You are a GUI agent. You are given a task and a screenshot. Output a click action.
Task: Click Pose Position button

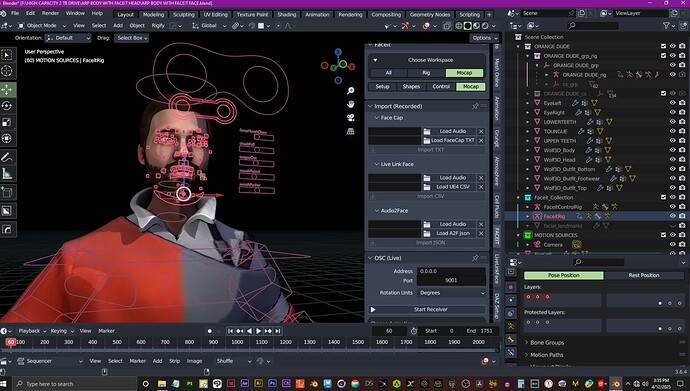point(564,275)
